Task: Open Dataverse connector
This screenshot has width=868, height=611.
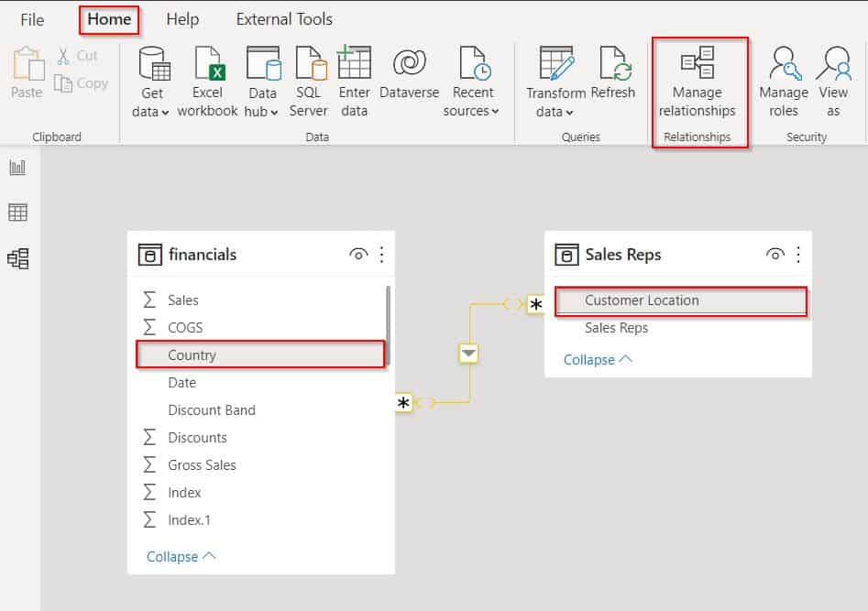Action: 410,75
